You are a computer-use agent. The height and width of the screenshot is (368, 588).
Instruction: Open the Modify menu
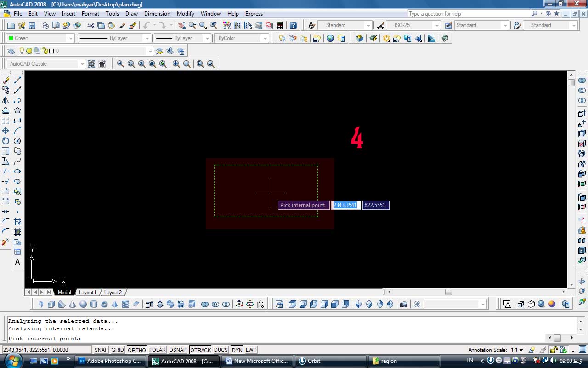[186, 14]
